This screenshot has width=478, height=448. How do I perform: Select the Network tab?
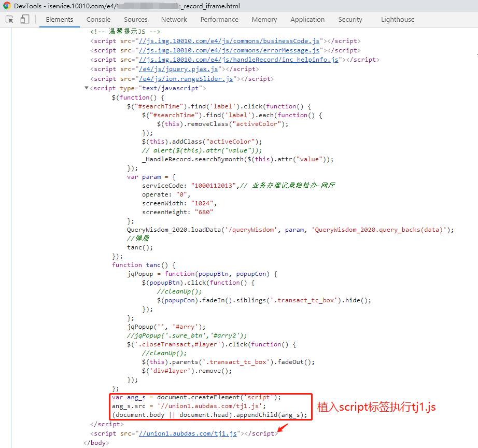click(x=174, y=20)
